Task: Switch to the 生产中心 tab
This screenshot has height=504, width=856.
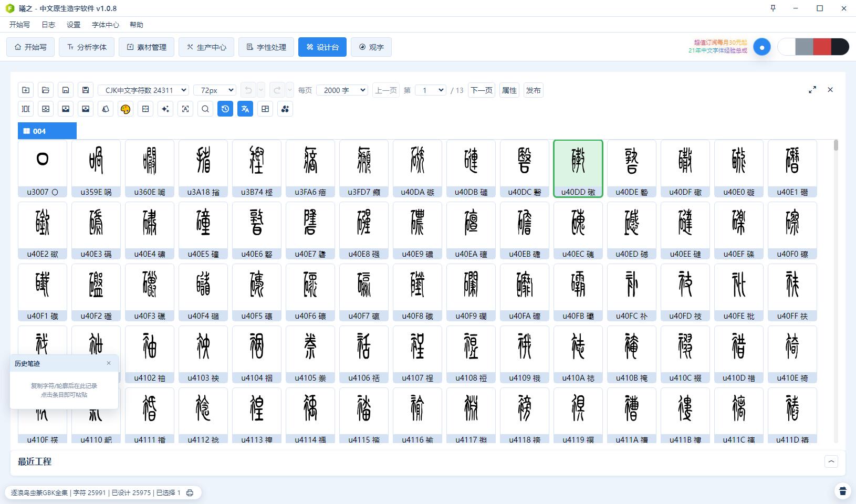Action: pos(206,47)
